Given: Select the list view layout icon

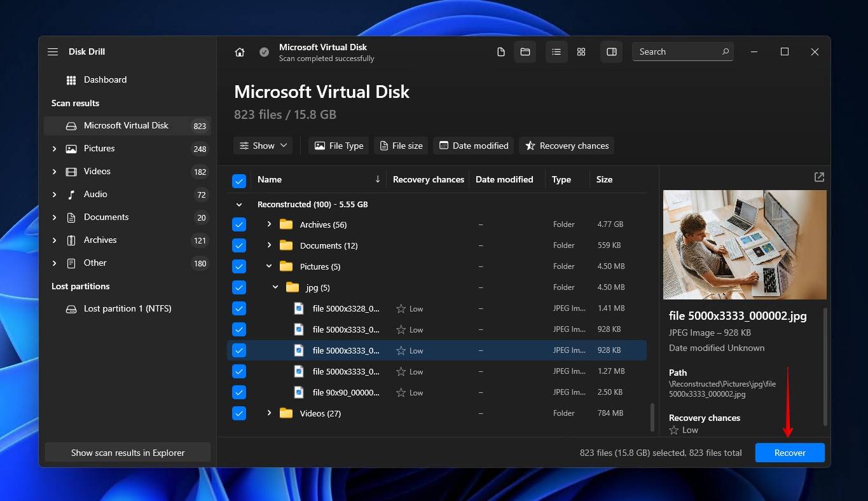Looking at the screenshot, I should [556, 52].
